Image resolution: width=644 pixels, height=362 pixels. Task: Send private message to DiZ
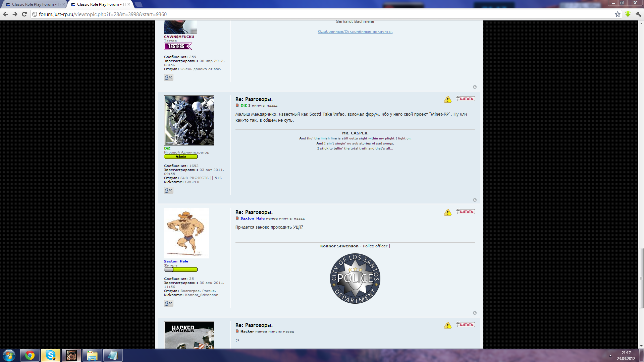pyautogui.click(x=168, y=190)
